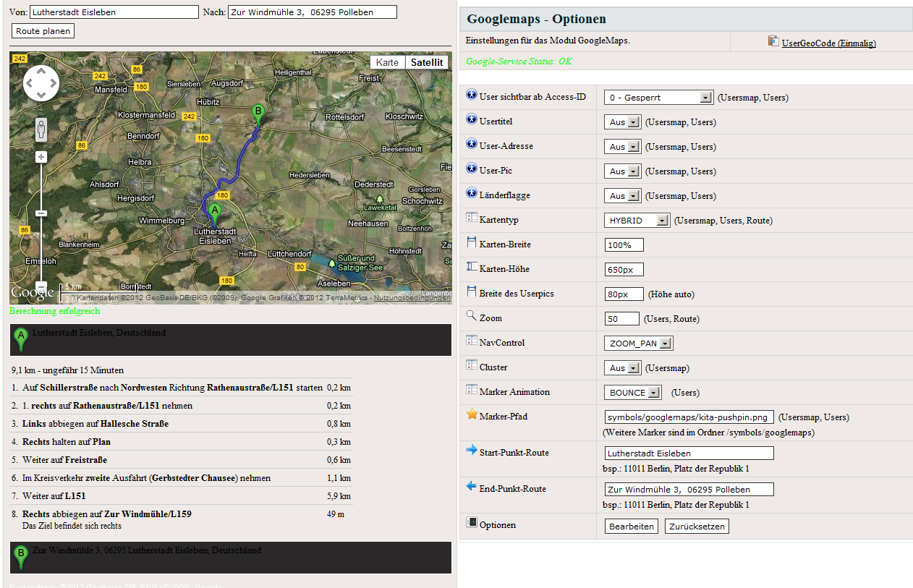
Task: Open the Usertitel Aus dropdown
Action: 623,122
